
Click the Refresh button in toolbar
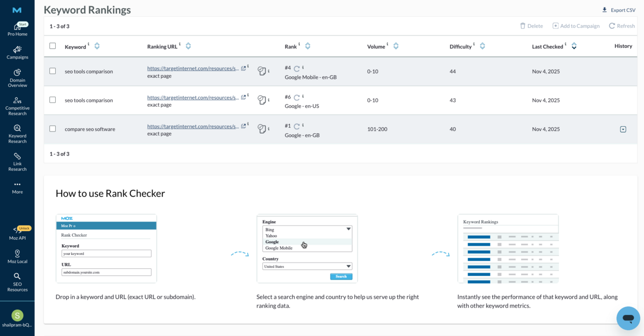coord(621,26)
